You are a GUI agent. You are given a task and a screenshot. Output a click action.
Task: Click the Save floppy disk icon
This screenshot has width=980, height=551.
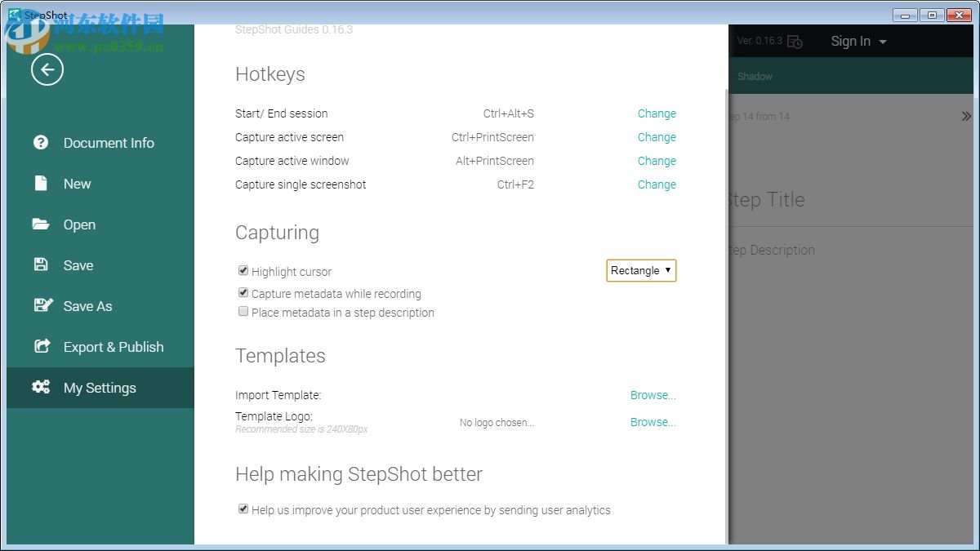coord(40,264)
